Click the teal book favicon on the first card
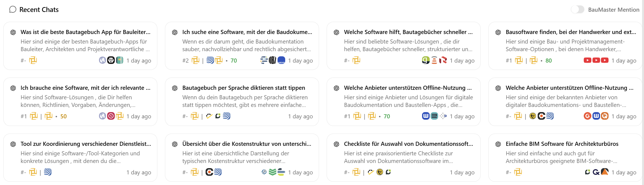 click(119, 60)
